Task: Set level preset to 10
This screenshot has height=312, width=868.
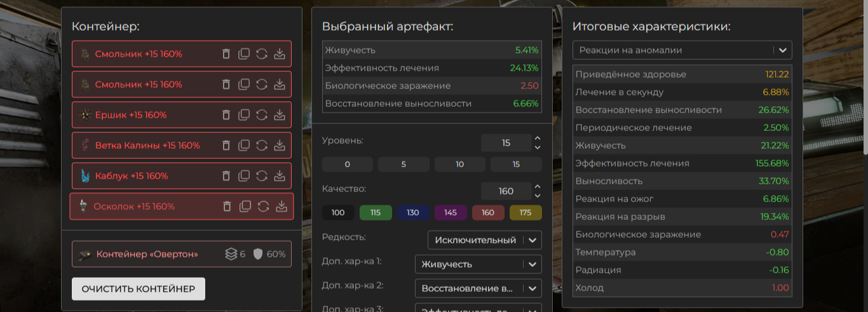Action: (x=460, y=164)
